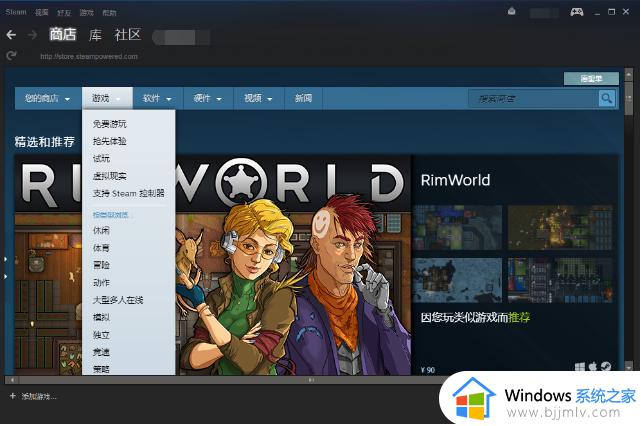
Task: Open the 视图 menu in menu bar
Action: pos(41,12)
